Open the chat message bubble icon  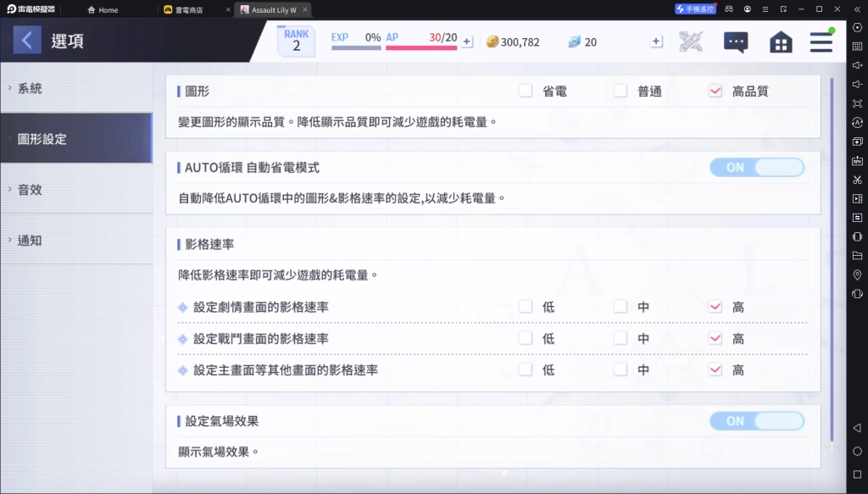tap(735, 42)
